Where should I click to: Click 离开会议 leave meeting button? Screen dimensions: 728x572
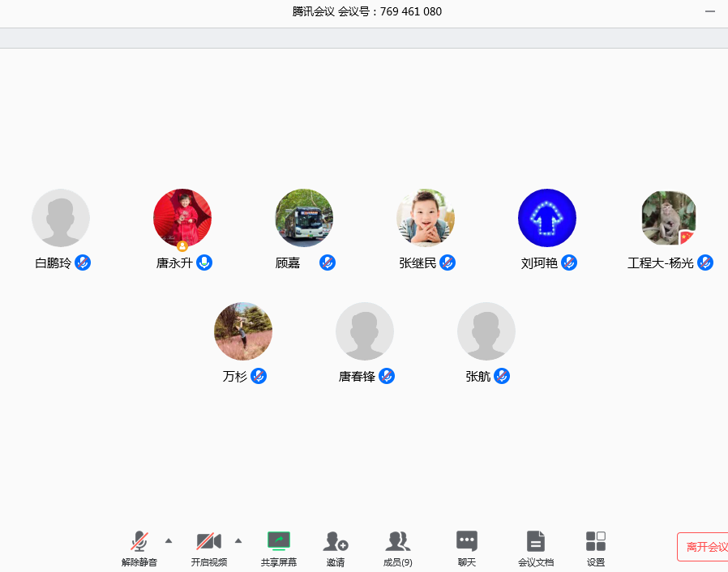[705, 547]
